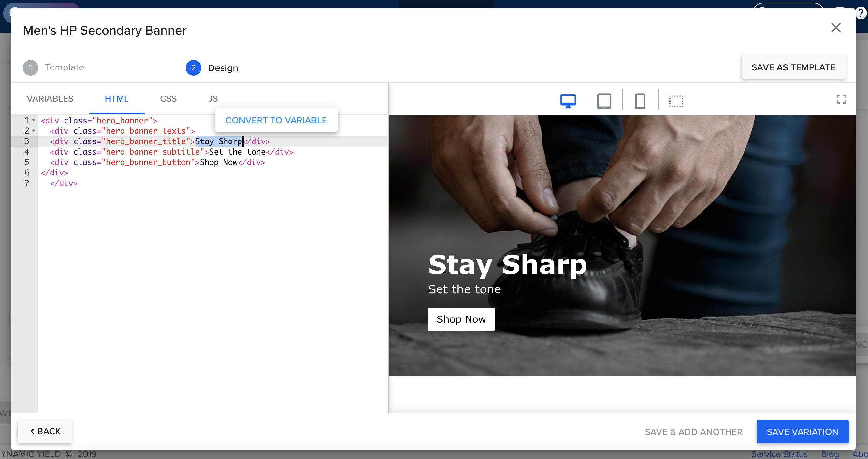Screen dimensions: 868x459
Task: Open the Blog footer link
Action: pos(830,454)
